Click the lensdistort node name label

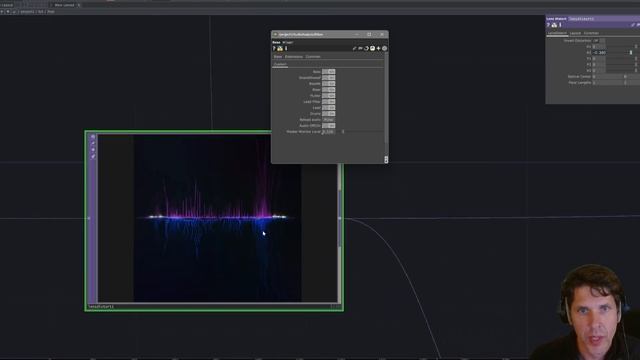[x=101, y=307]
